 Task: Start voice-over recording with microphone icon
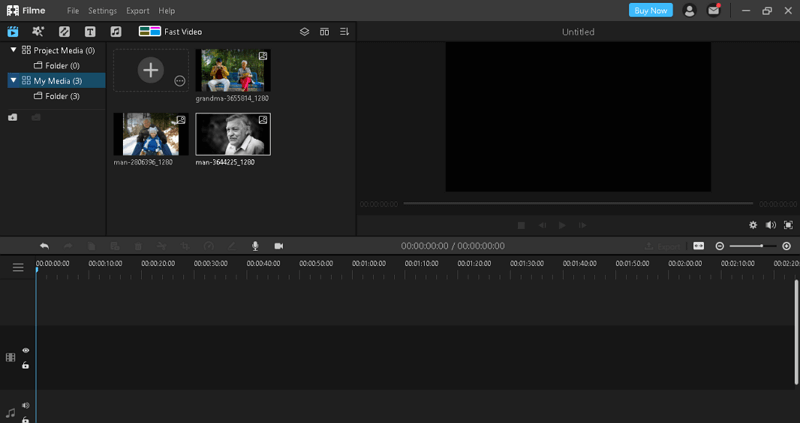point(255,246)
